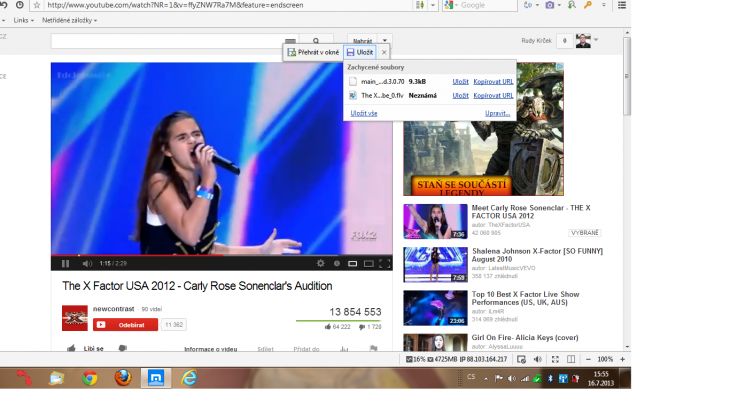This screenshot has height=410, width=730.
Task: Pause the YouTube video
Action: point(65,263)
